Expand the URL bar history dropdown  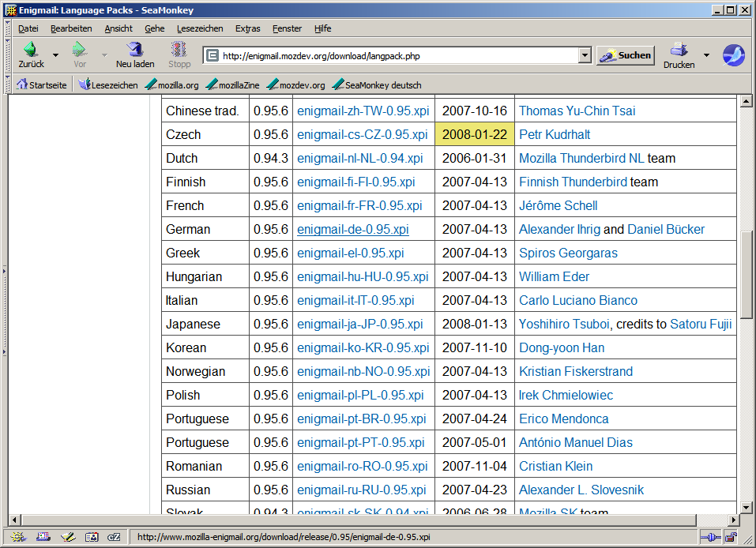coord(585,56)
